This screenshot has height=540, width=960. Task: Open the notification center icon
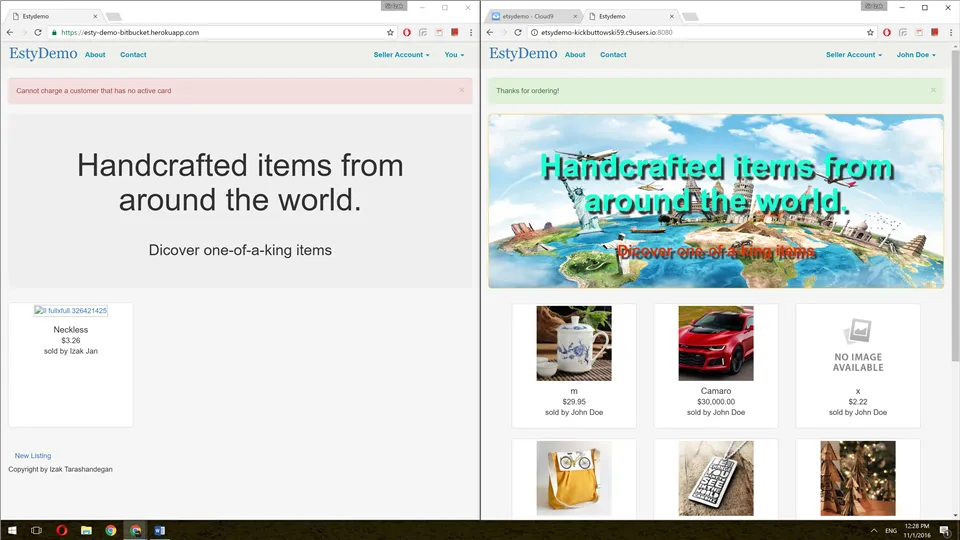pyautogui.click(x=945, y=530)
